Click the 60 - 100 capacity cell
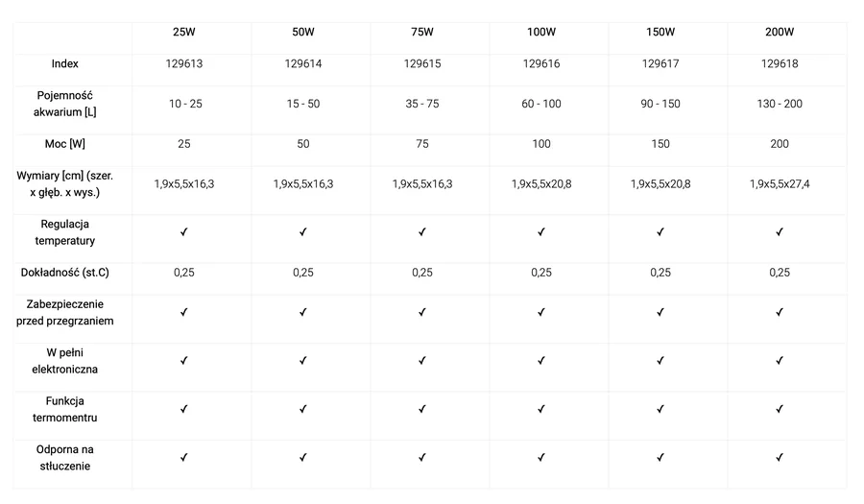This screenshot has width=864, height=504. (541, 104)
